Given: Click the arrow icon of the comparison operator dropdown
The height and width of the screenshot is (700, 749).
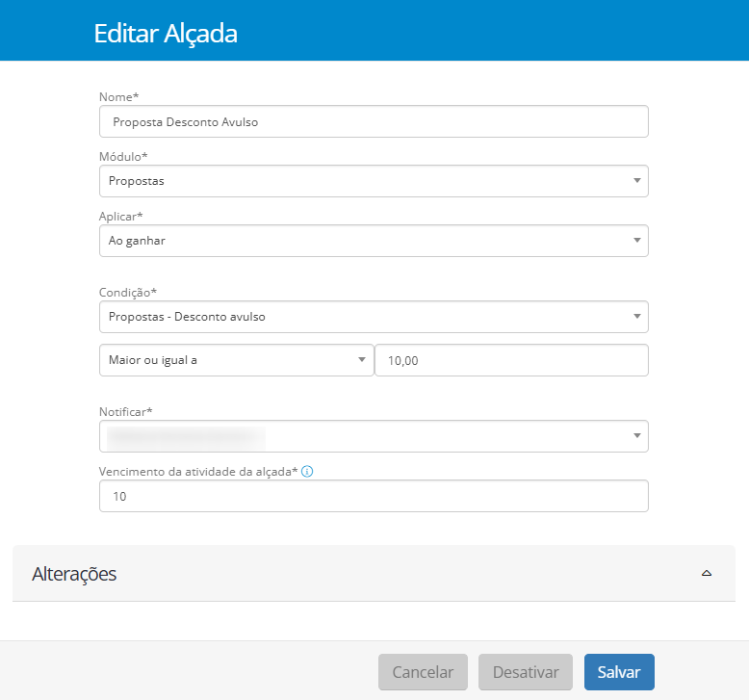Looking at the screenshot, I should tap(362, 360).
